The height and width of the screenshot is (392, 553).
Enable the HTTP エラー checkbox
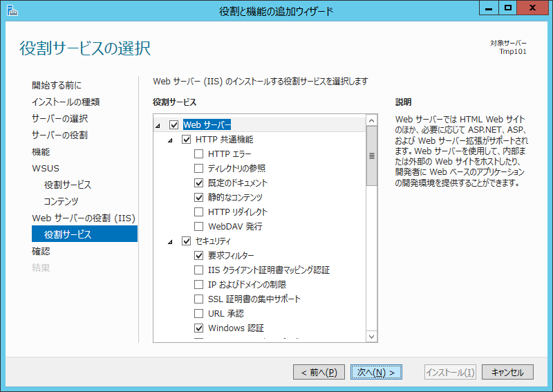(x=199, y=154)
